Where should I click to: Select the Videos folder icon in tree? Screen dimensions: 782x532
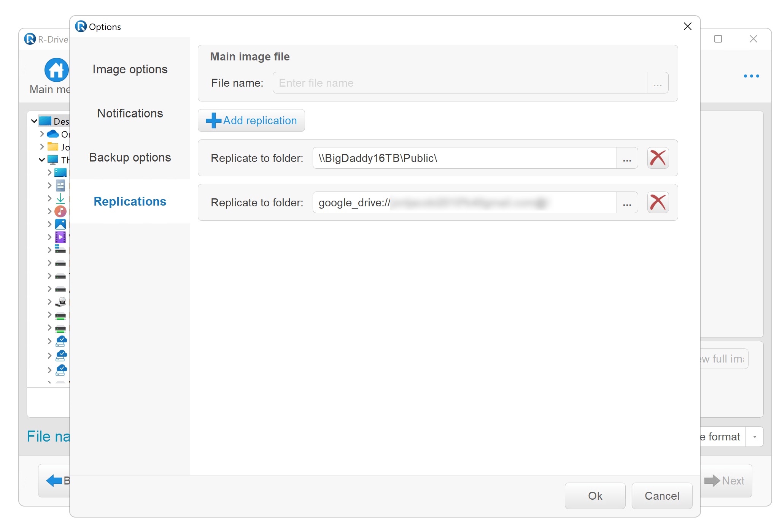[60, 237]
